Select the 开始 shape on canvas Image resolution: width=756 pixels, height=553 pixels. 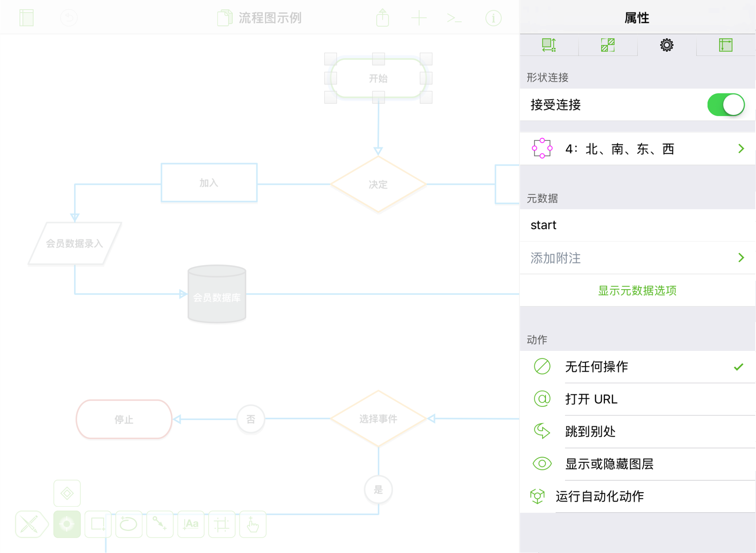coord(378,78)
